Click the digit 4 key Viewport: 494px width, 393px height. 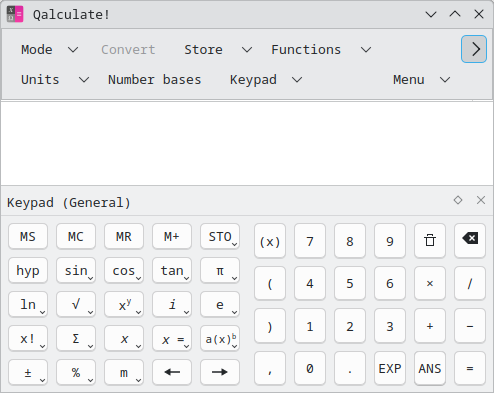point(310,283)
